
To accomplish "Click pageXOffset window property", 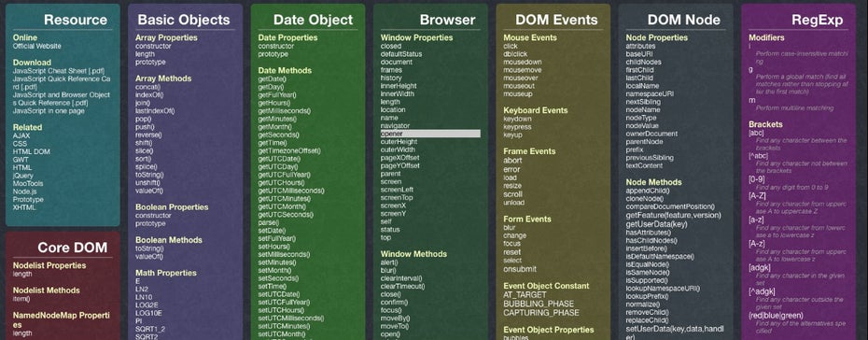I will [x=399, y=158].
